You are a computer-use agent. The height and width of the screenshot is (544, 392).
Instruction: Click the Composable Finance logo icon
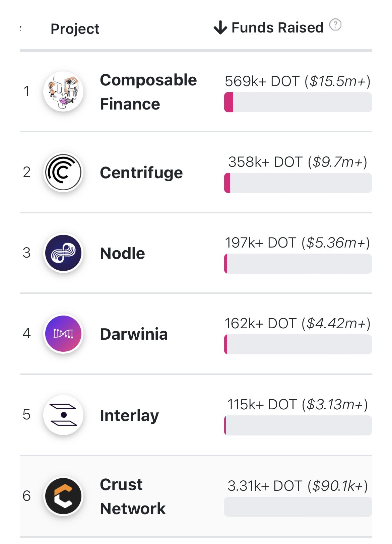coord(63,91)
